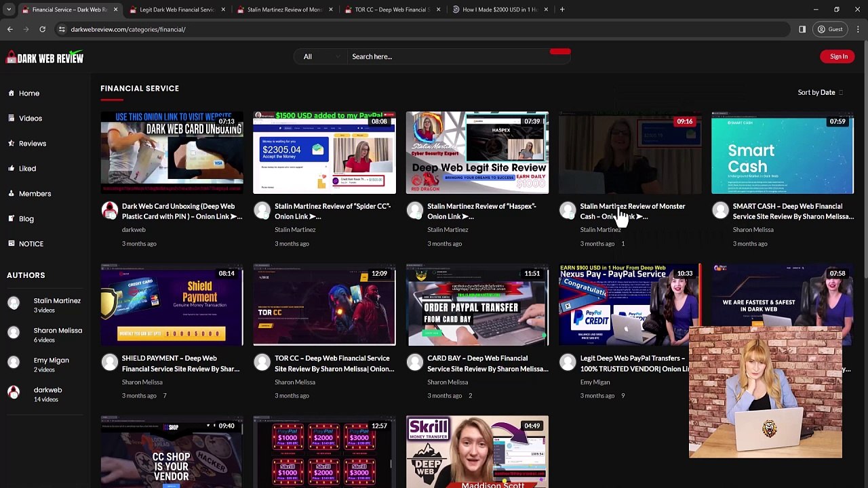Viewport: 868px width, 488px height.
Task: Expand the All category dropdown
Action: pos(320,56)
